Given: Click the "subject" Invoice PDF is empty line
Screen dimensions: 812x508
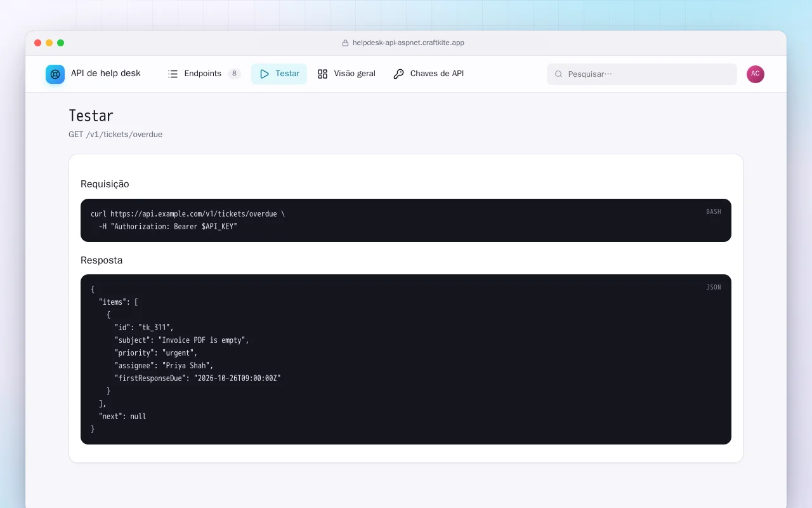Looking at the screenshot, I should click(x=182, y=340).
